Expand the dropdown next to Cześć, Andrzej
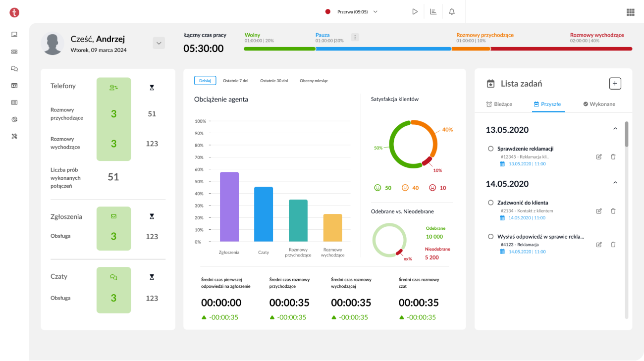This screenshot has width=644, height=361. (x=159, y=43)
